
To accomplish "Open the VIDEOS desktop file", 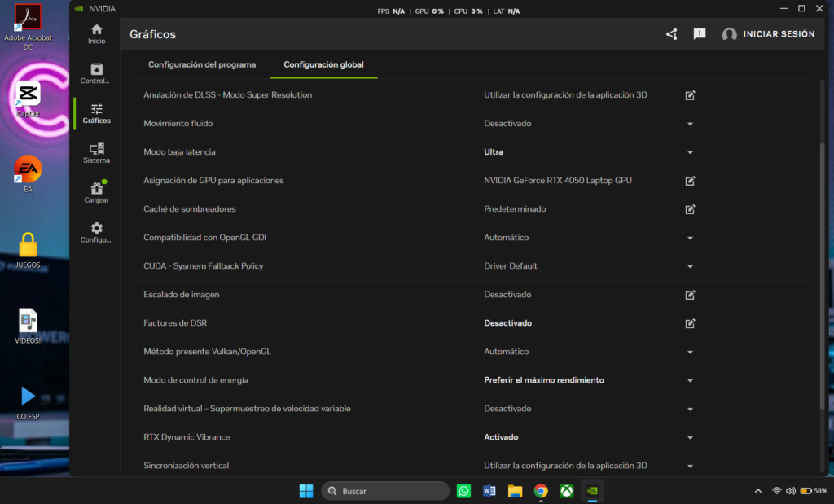I will [x=28, y=326].
